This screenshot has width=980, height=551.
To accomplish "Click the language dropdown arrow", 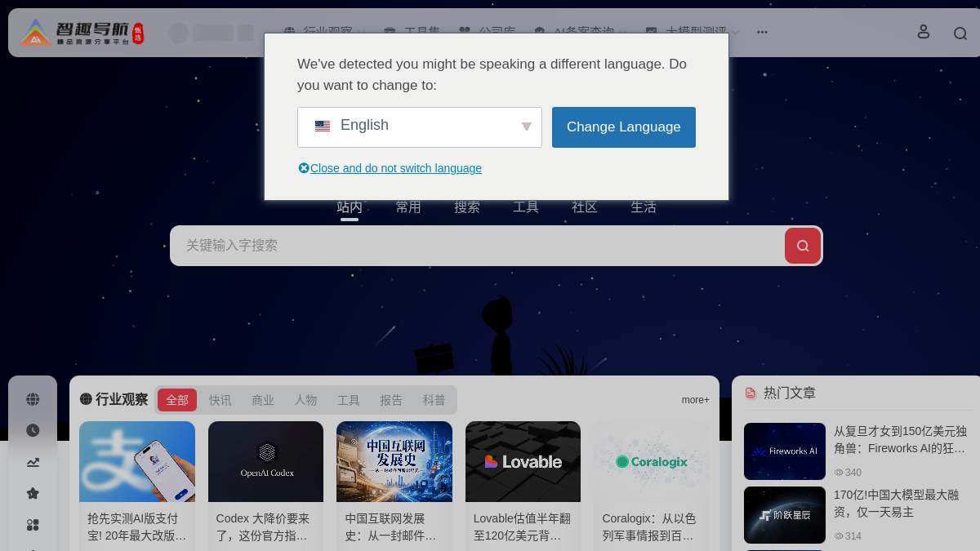I will tap(527, 127).
